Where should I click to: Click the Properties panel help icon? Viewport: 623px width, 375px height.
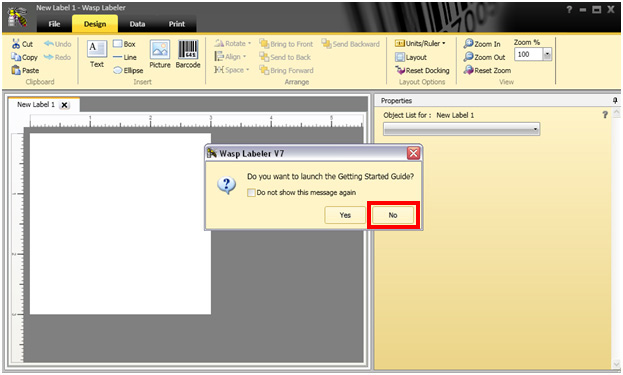tap(605, 115)
